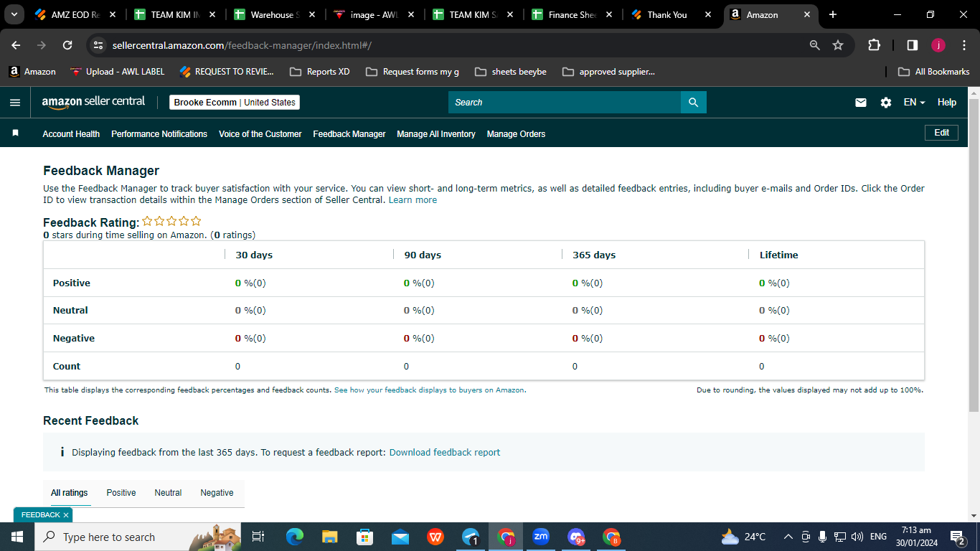The width and height of the screenshot is (980, 551).
Task: Open the settings gear icon
Action: pyautogui.click(x=886, y=103)
